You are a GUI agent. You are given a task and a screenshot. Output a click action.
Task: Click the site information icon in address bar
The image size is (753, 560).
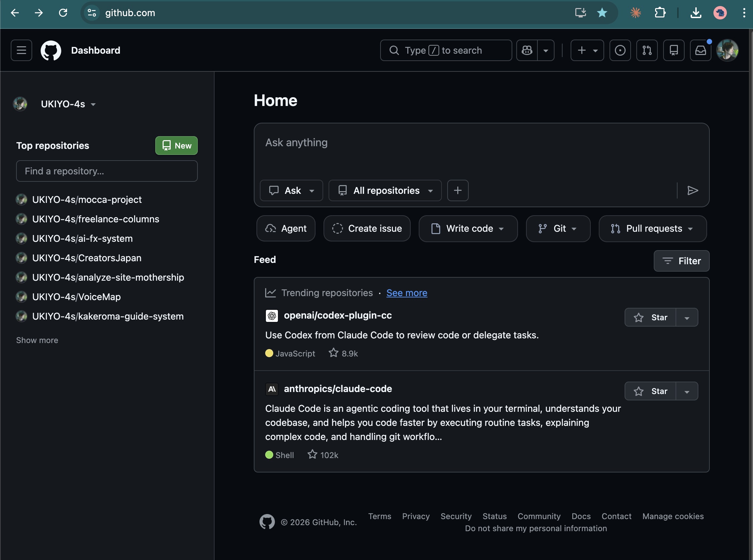(92, 13)
